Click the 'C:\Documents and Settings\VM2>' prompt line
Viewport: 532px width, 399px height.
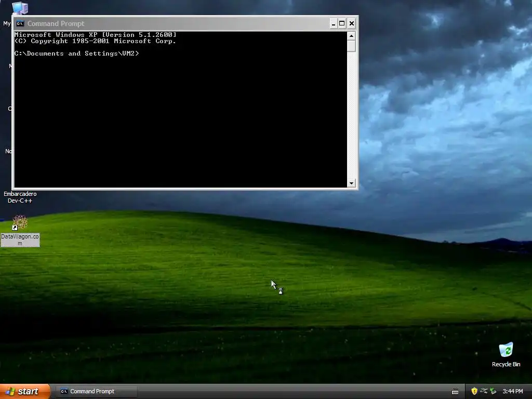click(x=77, y=54)
